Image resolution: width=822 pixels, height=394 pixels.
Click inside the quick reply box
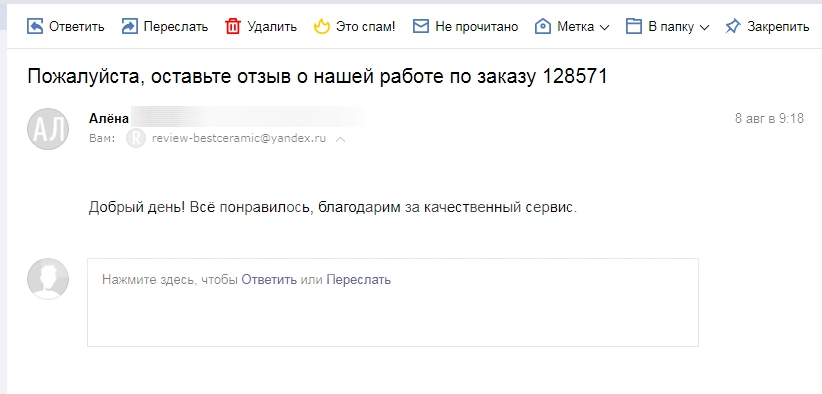click(x=393, y=302)
